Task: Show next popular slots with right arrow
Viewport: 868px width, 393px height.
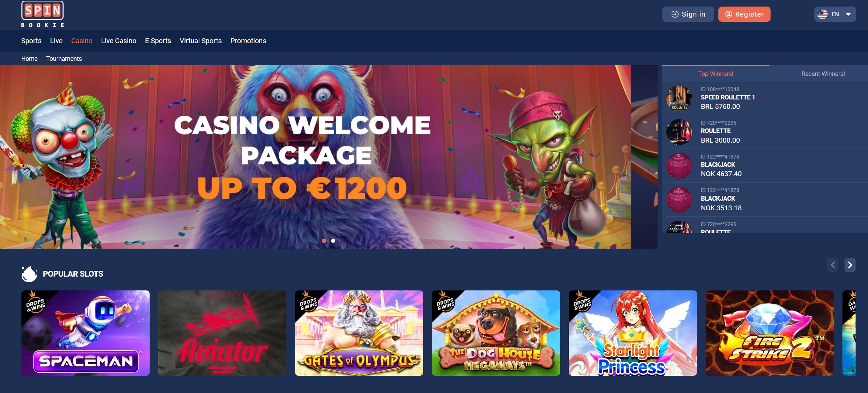Action: coord(850,265)
